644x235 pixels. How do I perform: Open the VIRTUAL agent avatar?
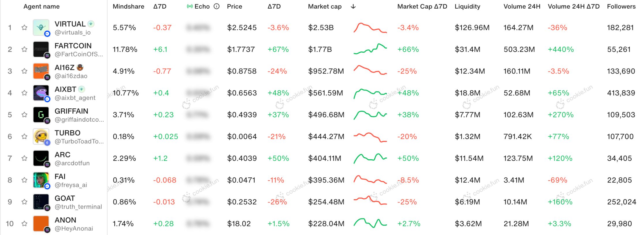coord(41,28)
